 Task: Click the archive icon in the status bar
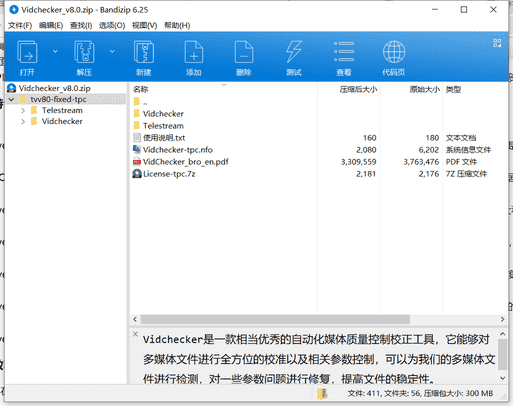pos(322,394)
